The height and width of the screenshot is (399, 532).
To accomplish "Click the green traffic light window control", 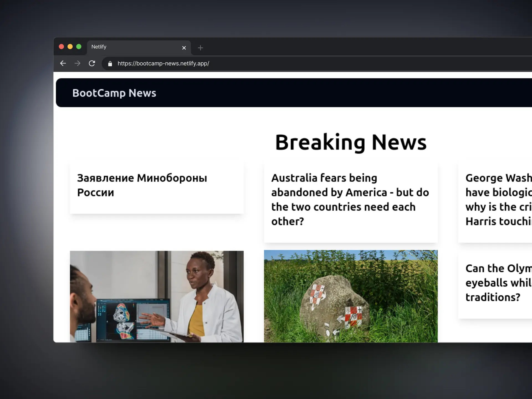I will (79, 47).
